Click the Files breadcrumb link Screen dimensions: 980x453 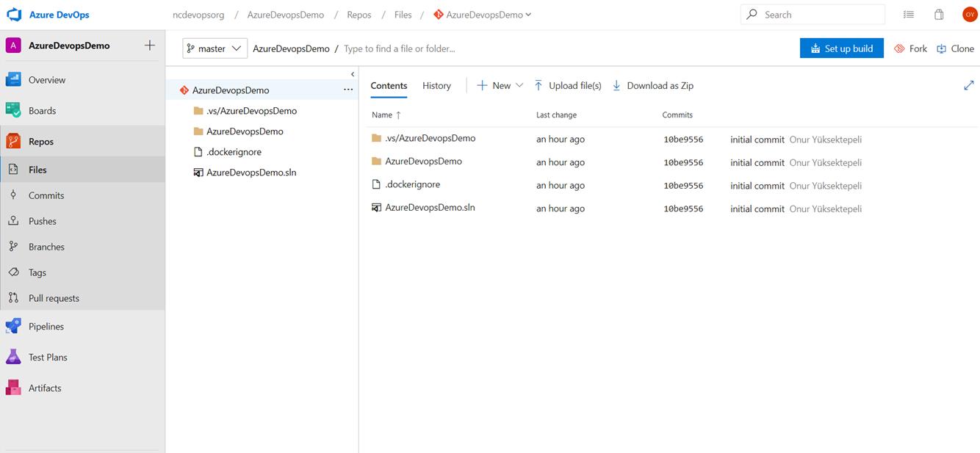tap(403, 15)
